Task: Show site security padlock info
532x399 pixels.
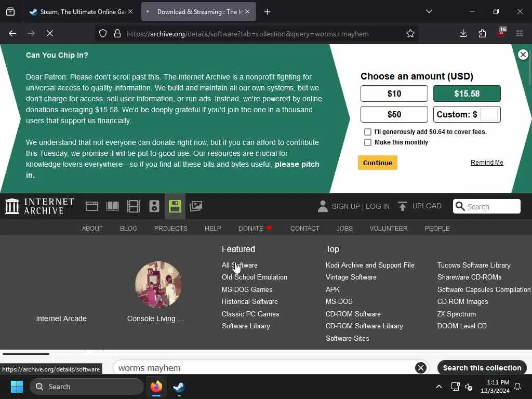Action: [117, 33]
